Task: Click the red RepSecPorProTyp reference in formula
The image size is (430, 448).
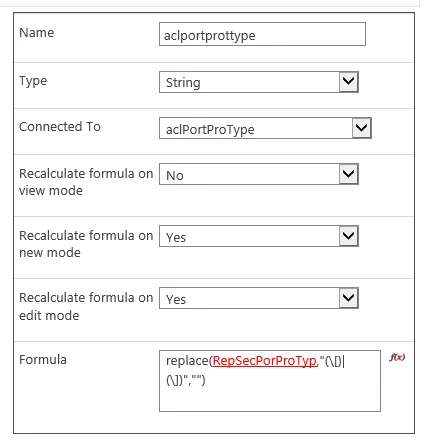Action: tap(264, 361)
